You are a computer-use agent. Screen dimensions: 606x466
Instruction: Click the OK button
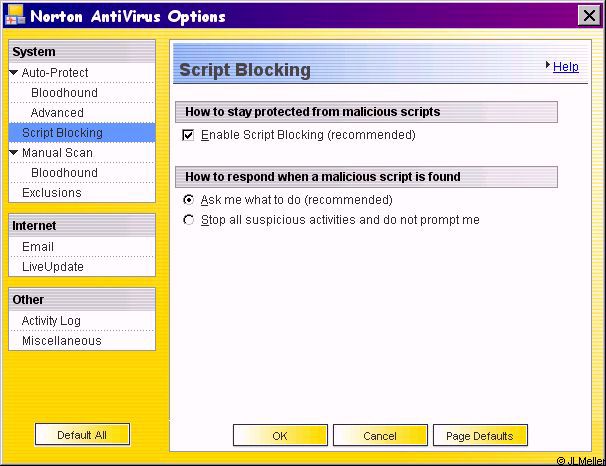tap(280, 435)
